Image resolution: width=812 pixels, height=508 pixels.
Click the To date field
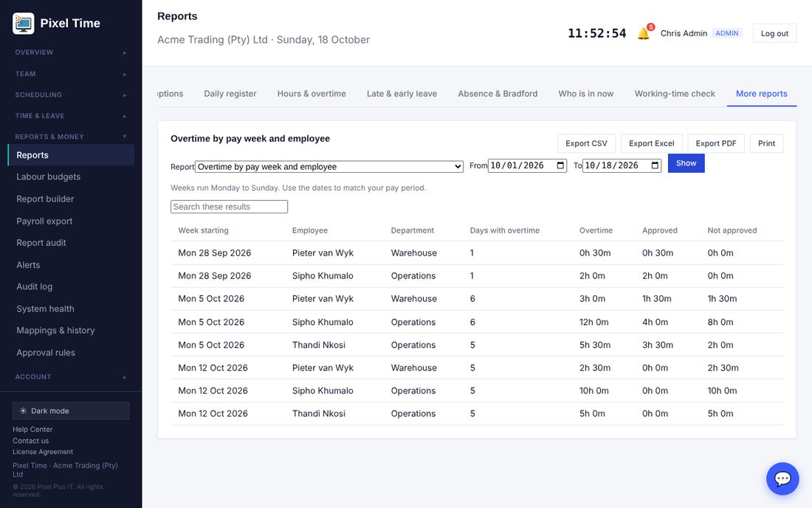[622, 165]
